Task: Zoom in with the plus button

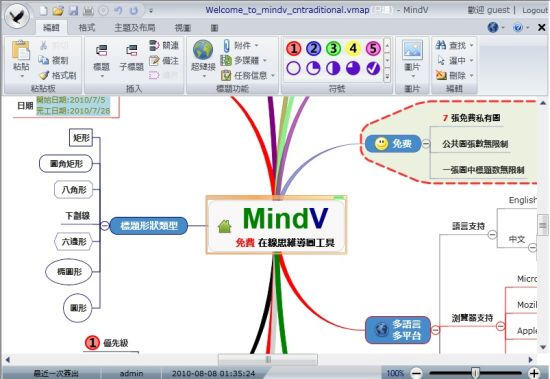Action: [x=534, y=373]
